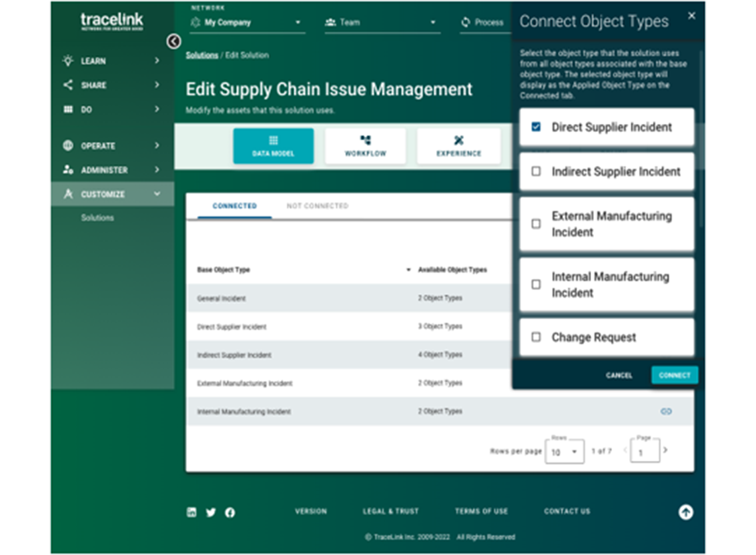Switch to the Workflow tab

[x=366, y=146]
